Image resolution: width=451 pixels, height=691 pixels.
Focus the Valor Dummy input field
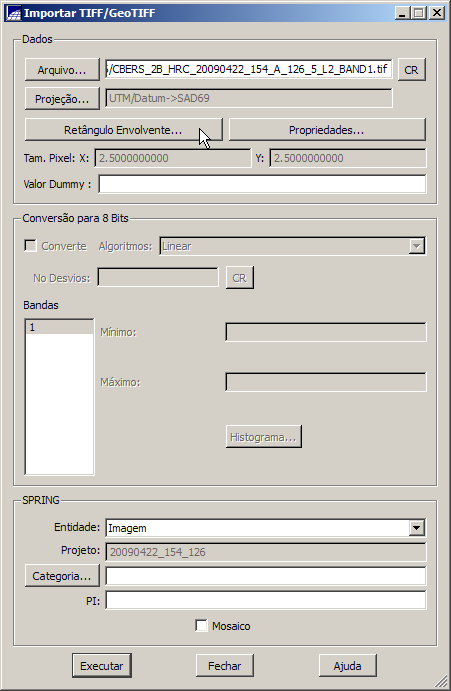click(262, 184)
